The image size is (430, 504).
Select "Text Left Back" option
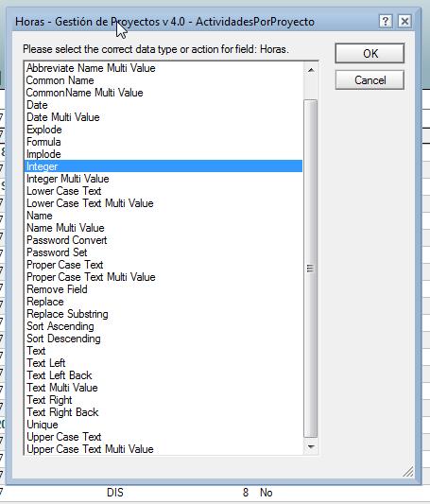pyautogui.click(x=60, y=375)
